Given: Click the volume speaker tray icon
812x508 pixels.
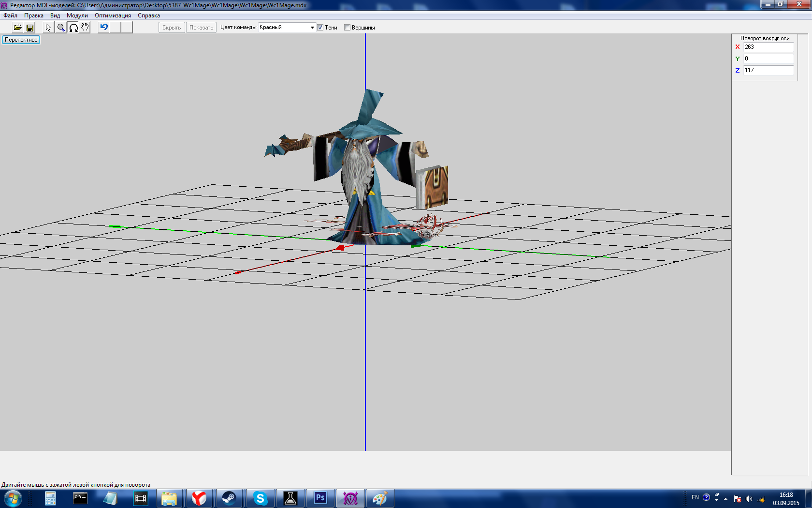Looking at the screenshot, I should click(749, 499).
